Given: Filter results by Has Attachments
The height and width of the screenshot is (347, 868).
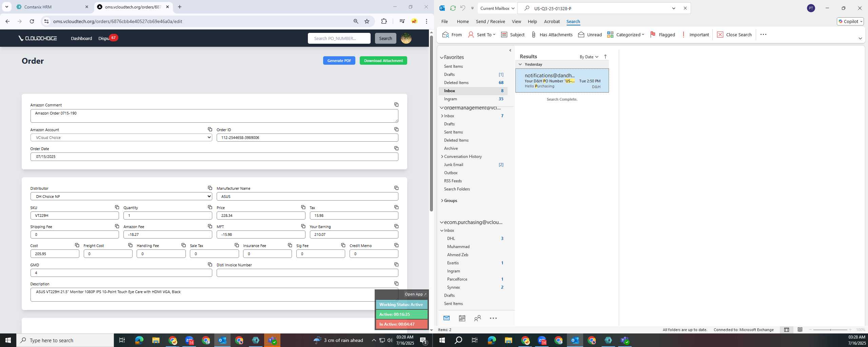Looking at the screenshot, I should [x=551, y=35].
